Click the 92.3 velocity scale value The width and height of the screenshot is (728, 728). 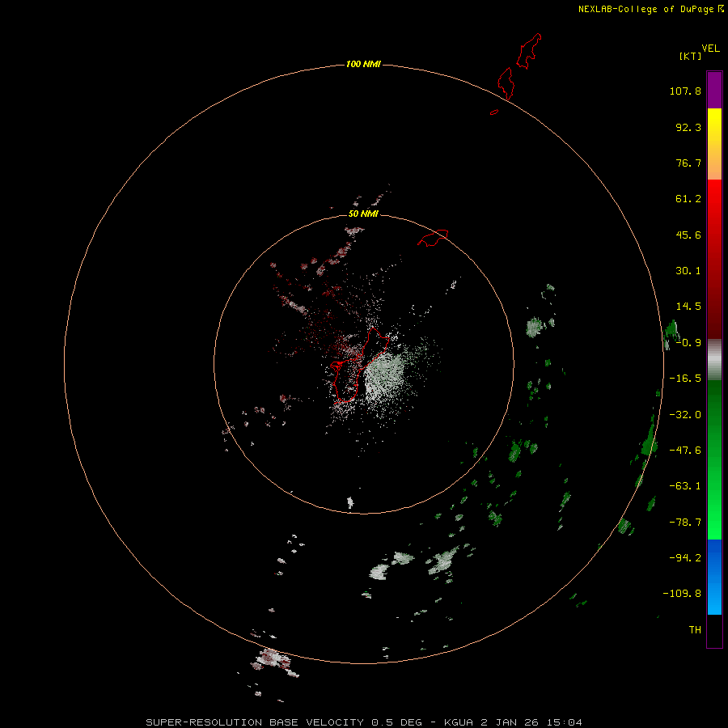point(688,127)
